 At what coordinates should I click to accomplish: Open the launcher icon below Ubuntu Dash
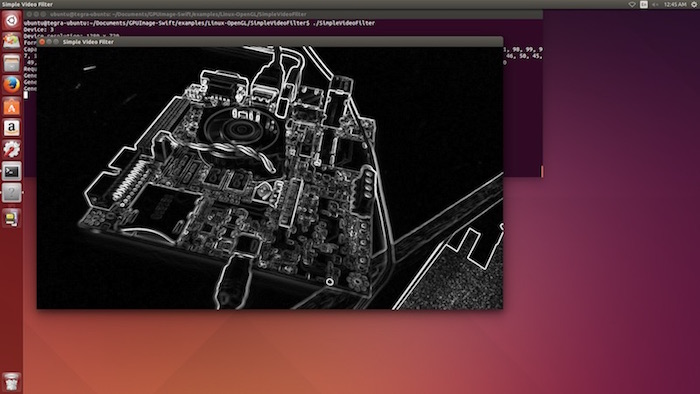[x=11, y=41]
